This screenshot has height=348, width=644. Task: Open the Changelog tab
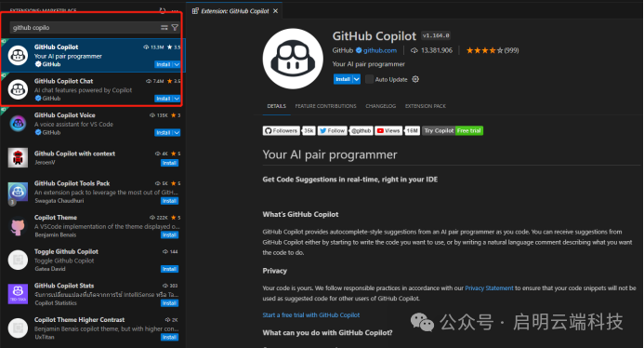click(x=381, y=106)
